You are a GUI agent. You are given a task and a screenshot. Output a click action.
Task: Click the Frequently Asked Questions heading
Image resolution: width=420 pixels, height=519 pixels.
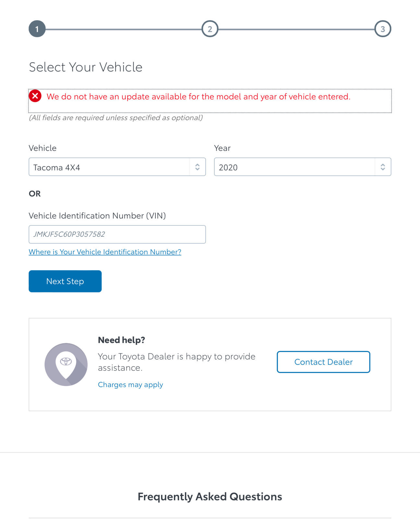(x=210, y=497)
